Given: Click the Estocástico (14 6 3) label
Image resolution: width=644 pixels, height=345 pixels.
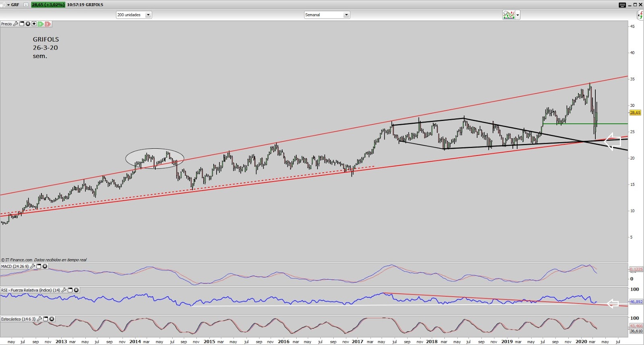Looking at the screenshot, I should point(19,319).
